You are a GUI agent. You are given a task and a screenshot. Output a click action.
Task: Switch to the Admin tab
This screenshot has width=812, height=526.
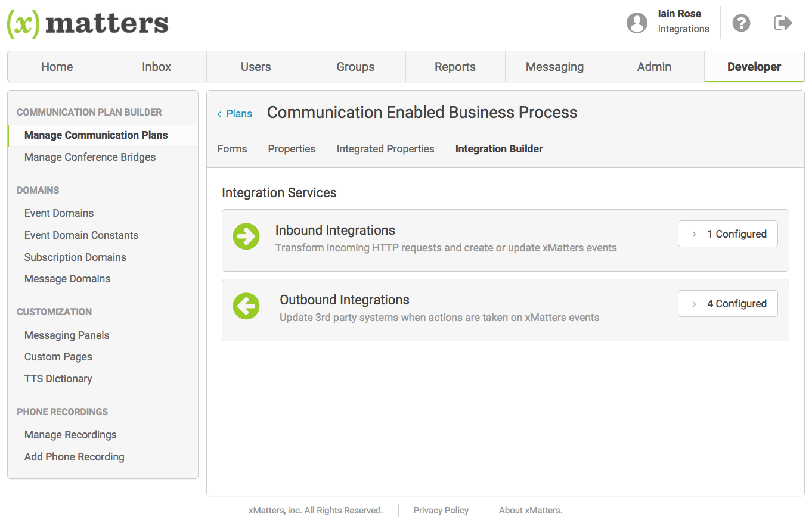coord(655,67)
